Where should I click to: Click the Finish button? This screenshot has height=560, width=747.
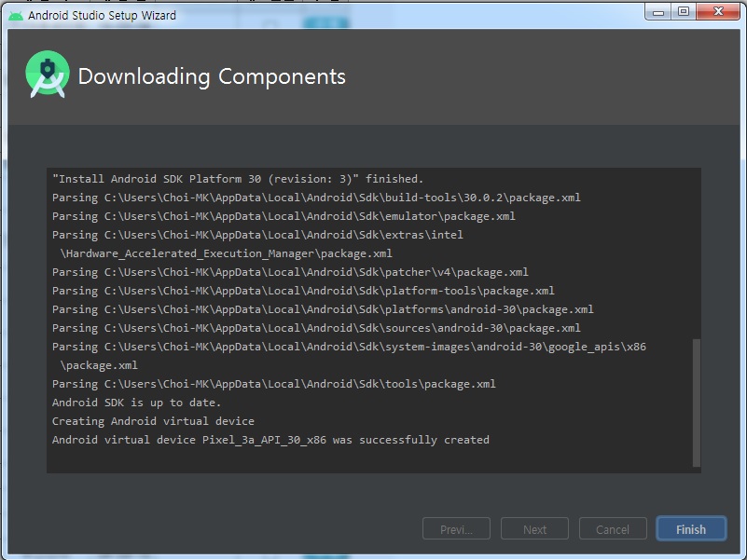click(691, 528)
